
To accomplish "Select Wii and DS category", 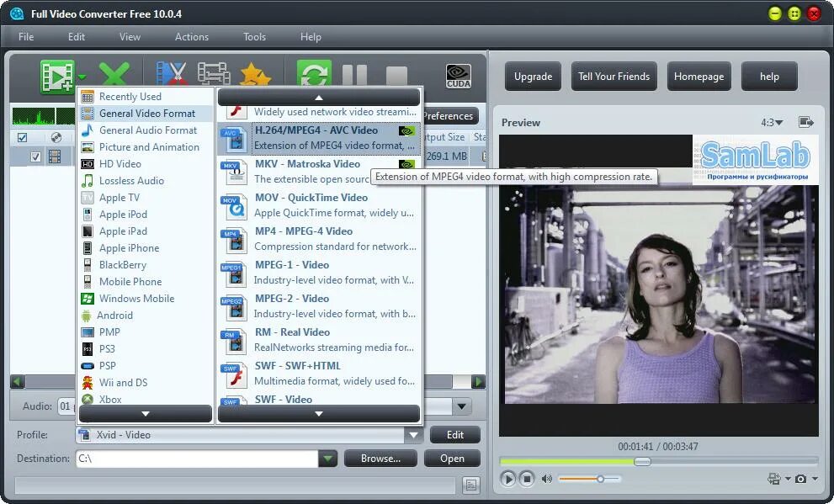I will point(146,382).
